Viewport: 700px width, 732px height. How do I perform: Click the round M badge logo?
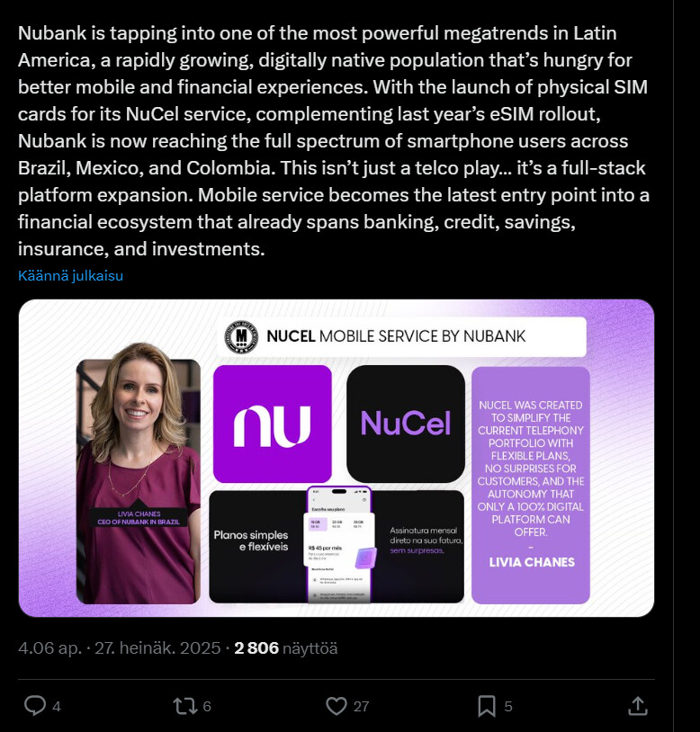[x=241, y=337]
